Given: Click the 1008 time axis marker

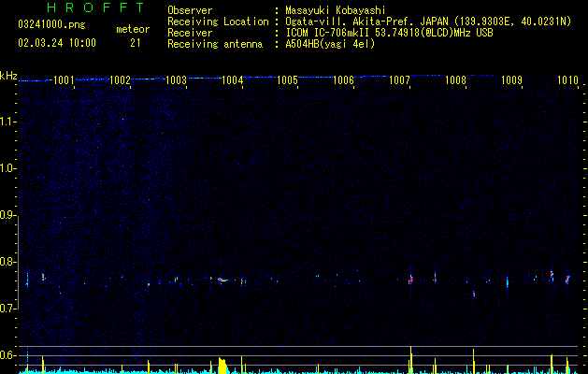Looking at the screenshot, I should [455, 80].
